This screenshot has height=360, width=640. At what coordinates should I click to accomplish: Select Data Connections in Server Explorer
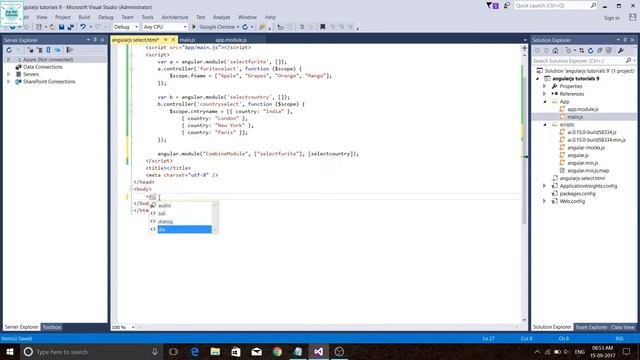[x=42, y=67]
